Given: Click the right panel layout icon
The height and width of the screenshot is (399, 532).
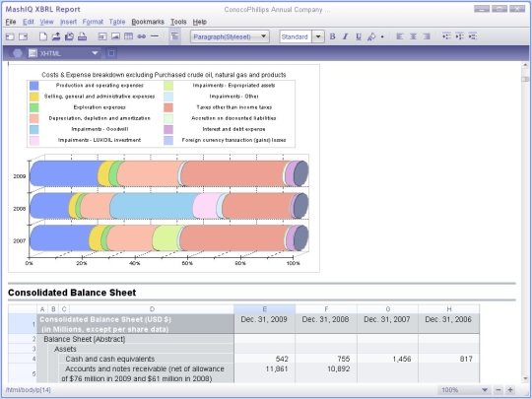Looking at the screenshot, I should (x=23, y=36).
